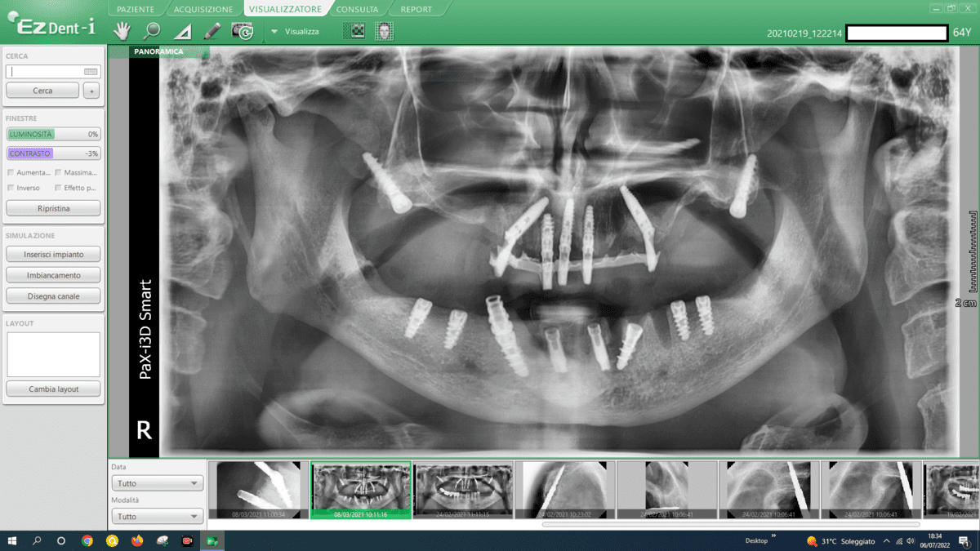Open the face photo icon

[x=384, y=31]
